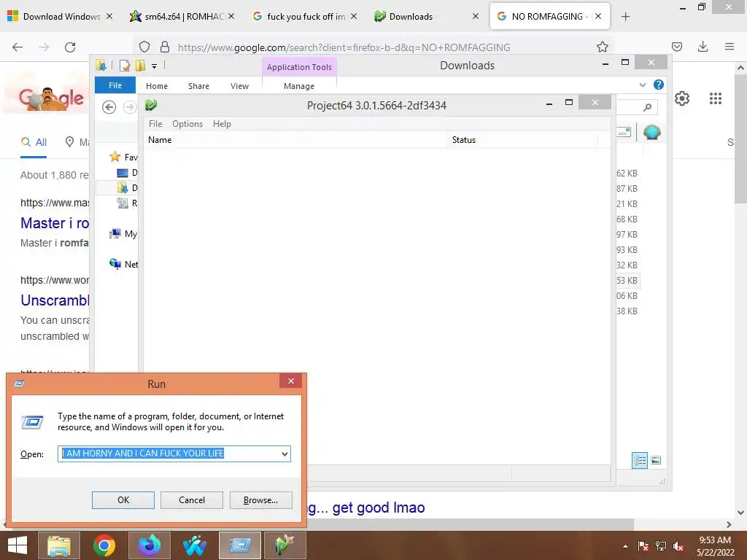Select the All search filter on Google
The width and height of the screenshot is (747, 560).
point(34,142)
